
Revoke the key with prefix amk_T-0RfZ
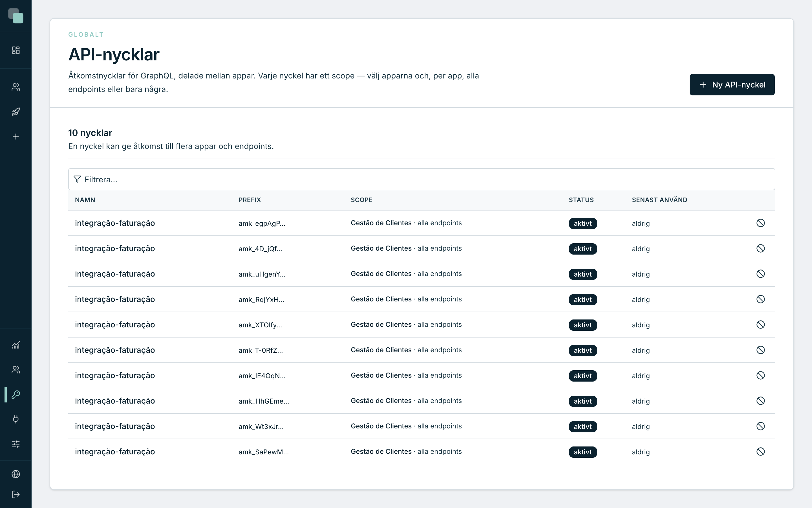point(761,350)
